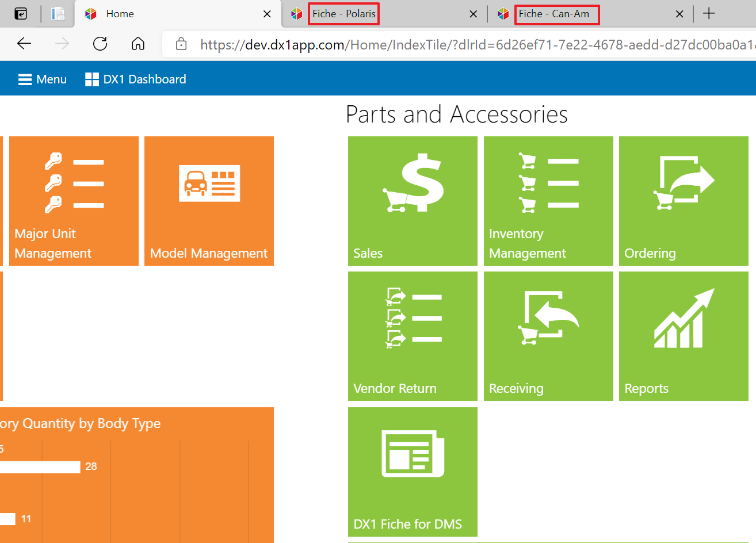The image size is (756, 543).
Task: Close the Fiche - Can-Am tab
Action: pos(679,14)
